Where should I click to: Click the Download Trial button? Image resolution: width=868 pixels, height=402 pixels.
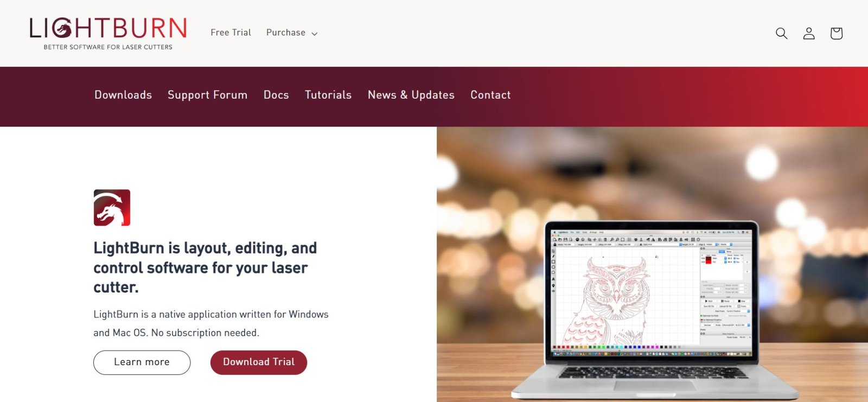(259, 362)
